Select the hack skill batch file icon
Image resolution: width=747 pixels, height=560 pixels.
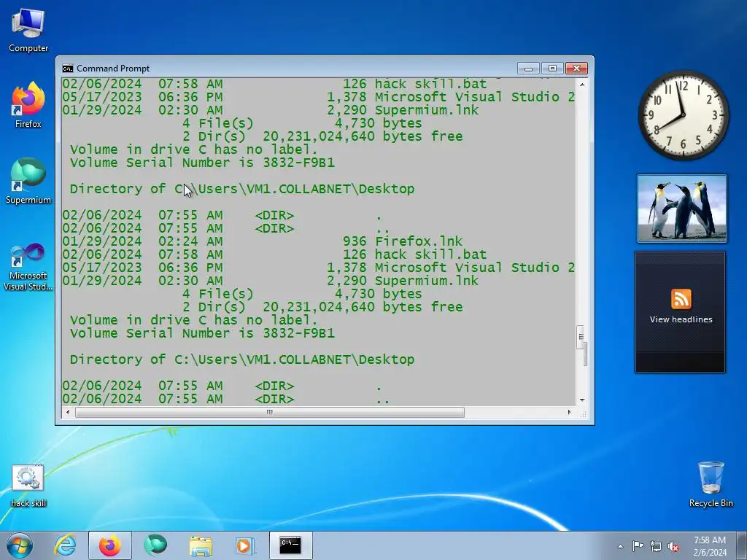(x=28, y=486)
